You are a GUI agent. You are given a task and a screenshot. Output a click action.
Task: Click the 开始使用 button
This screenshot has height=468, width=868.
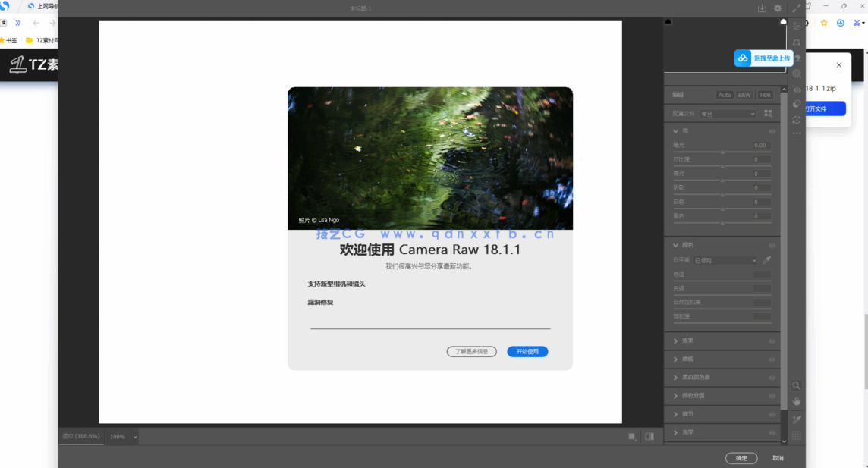(x=527, y=351)
